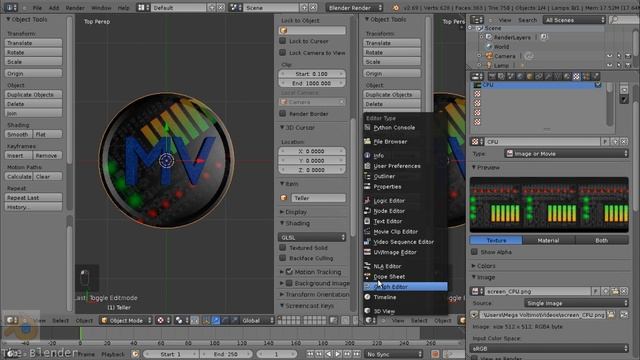Open the Constraints properties tab icon

click(539, 76)
